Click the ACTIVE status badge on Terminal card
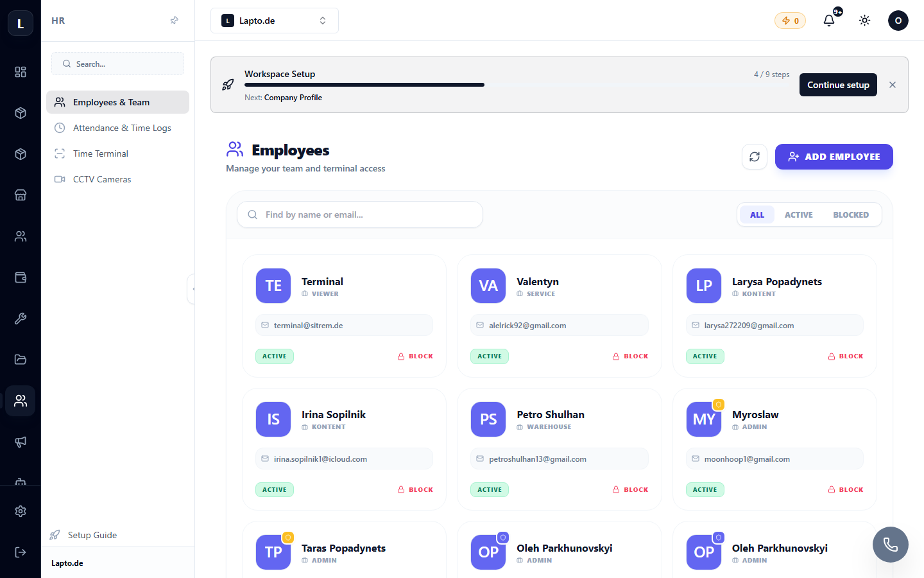The image size is (924, 578). tap(275, 356)
